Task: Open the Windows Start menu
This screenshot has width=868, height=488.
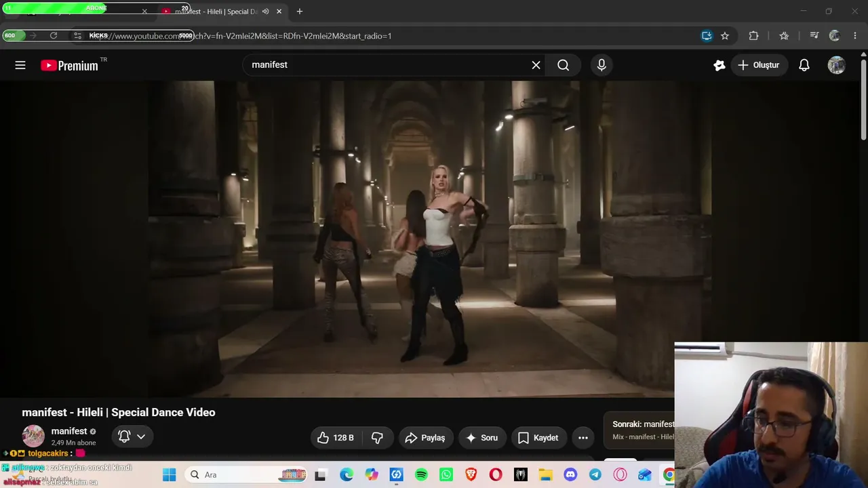Action: (170, 475)
